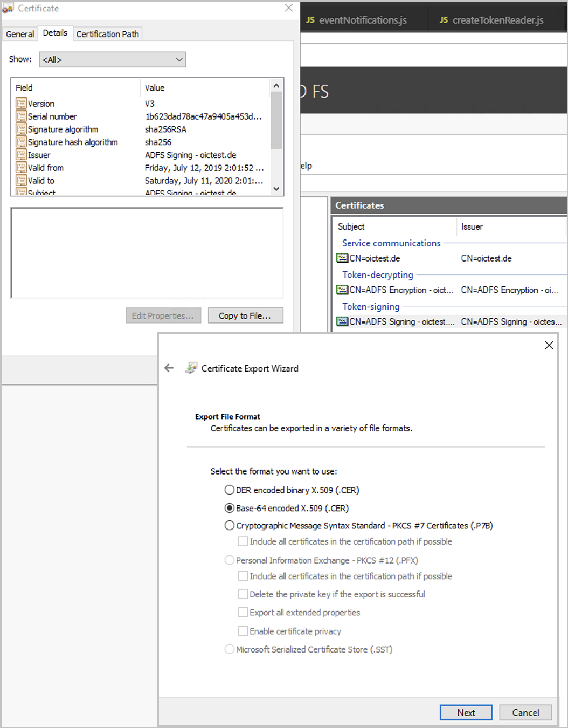Select the ADFS Signing token-signing certificate icon

click(342, 321)
